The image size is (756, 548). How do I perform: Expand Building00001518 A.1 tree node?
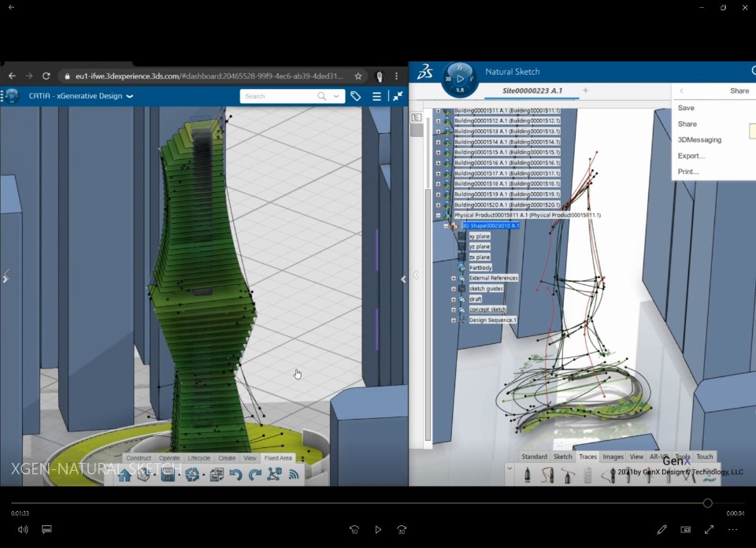point(439,183)
